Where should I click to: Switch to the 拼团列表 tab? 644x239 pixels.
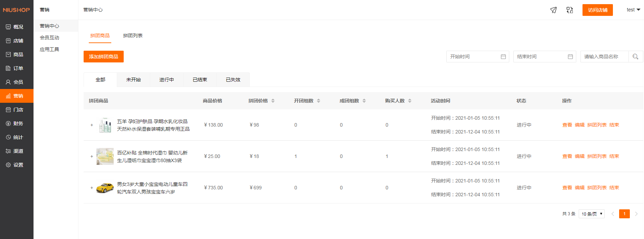pyautogui.click(x=133, y=36)
